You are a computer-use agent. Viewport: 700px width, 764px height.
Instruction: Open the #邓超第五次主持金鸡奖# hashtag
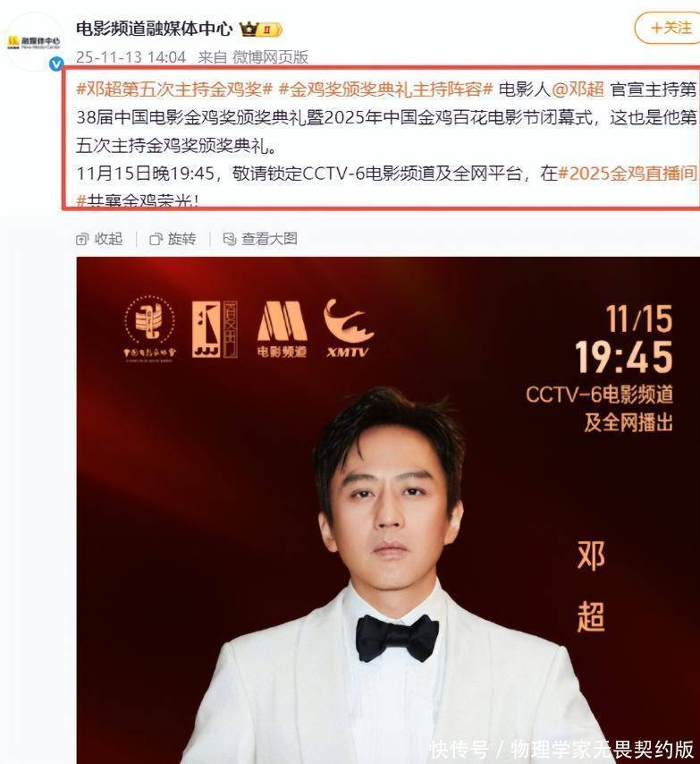tap(174, 89)
